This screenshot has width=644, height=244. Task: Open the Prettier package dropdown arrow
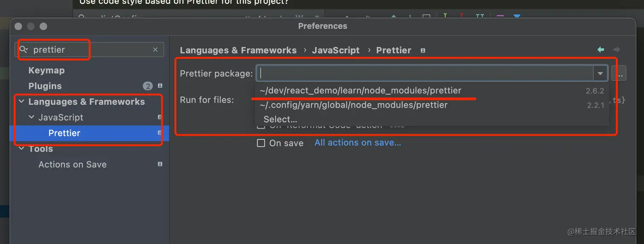pyautogui.click(x=600, y=74)
